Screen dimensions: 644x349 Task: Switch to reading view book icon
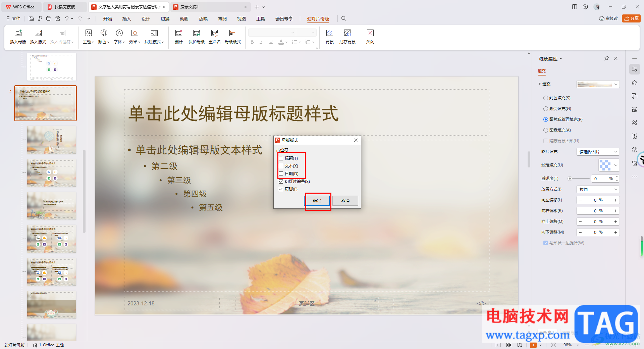point(520,345)
